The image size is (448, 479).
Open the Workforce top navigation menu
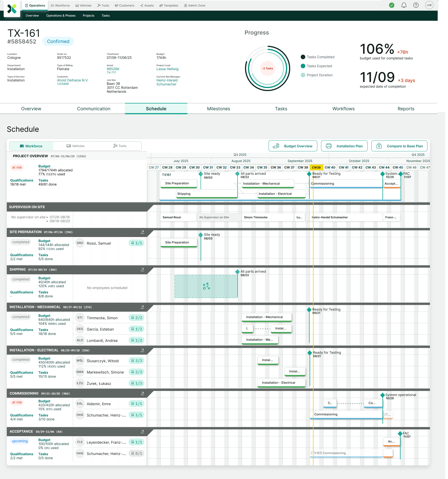point(60,6)
